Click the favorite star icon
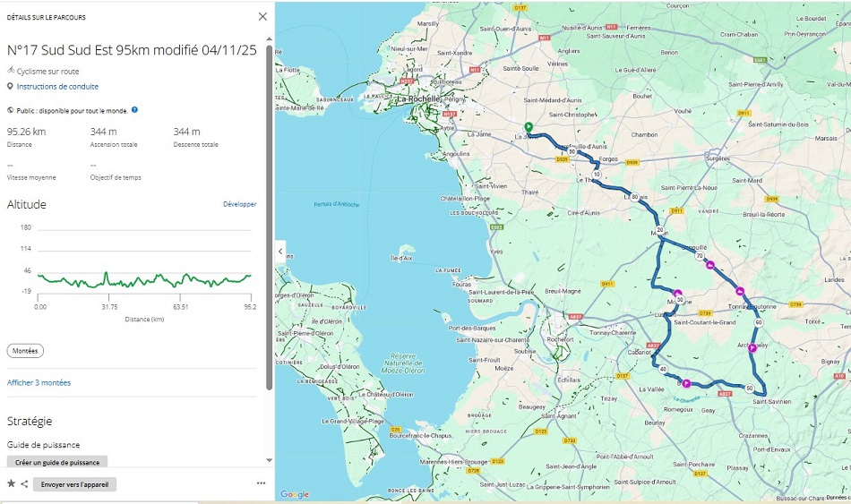Screen dimensions: 851x504 point(12,483)
